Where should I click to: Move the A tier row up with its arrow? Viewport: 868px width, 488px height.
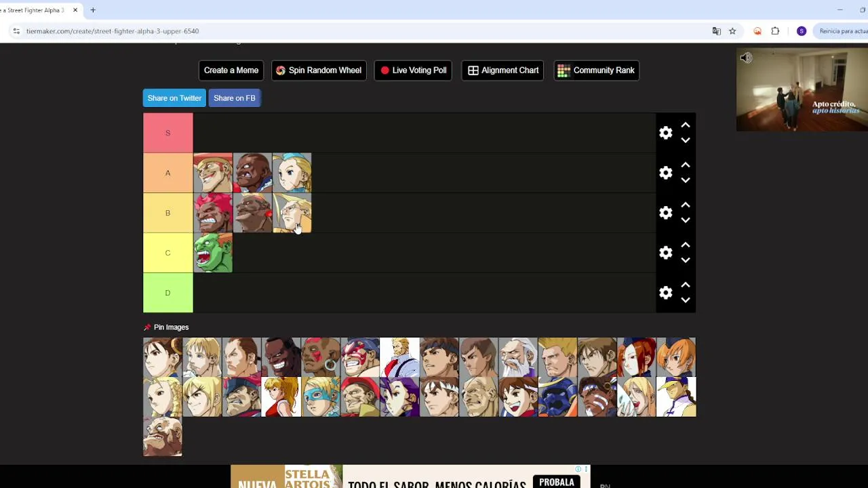[x=686, y=165]
